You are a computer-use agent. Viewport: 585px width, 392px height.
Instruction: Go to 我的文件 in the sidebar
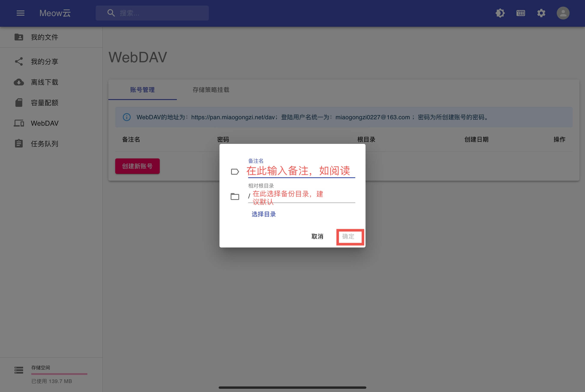(45, 37)
